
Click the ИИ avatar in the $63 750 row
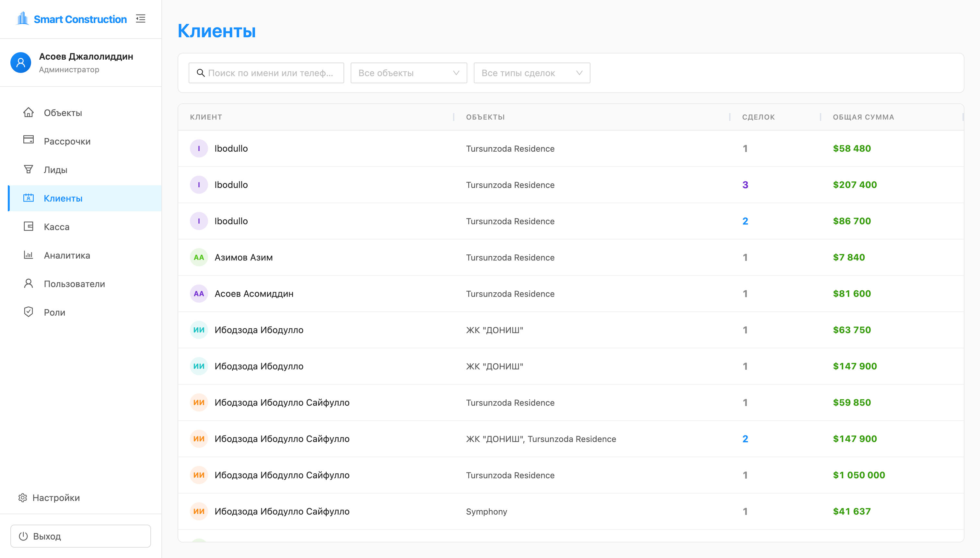pyautogui.click(x=199, y=330)
